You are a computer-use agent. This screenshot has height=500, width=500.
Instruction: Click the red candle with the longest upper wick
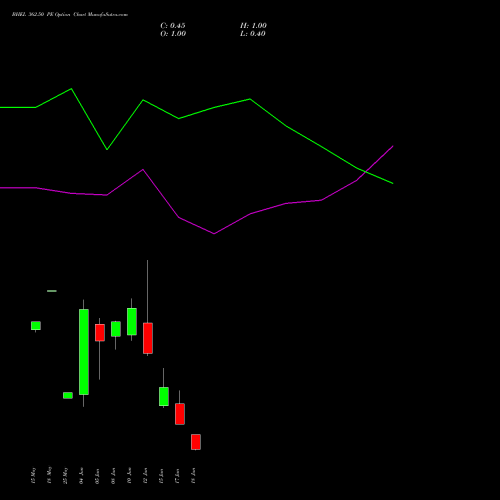[x=148, y=338]
